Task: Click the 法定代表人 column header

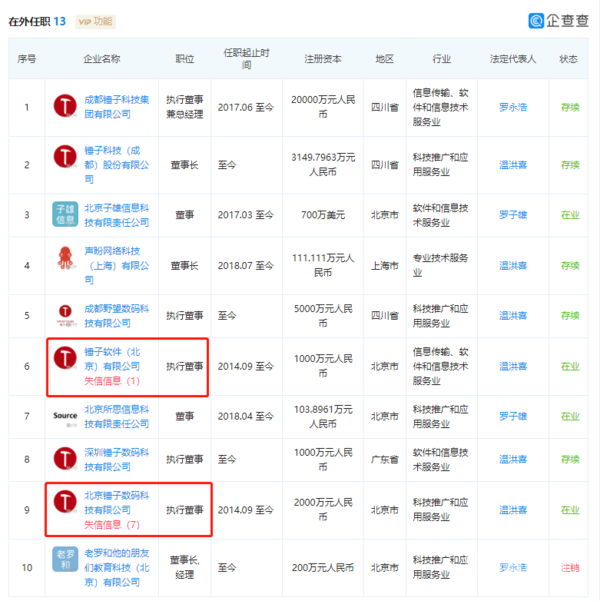Action: (x=513, y=59)
